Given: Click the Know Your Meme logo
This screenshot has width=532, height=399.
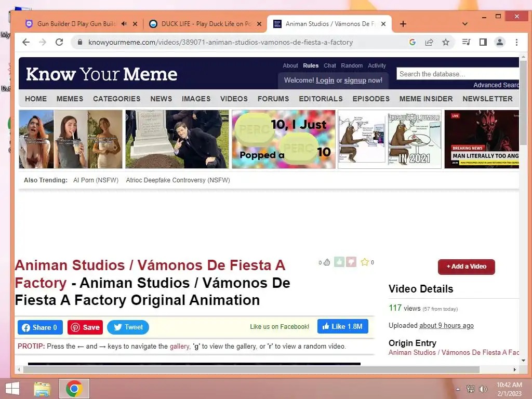Looking at the screenshot, I should click(101, 74).
